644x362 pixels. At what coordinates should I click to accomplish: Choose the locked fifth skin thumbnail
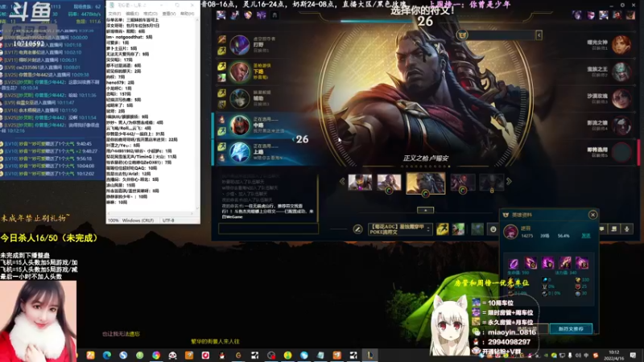coord(492,183)
